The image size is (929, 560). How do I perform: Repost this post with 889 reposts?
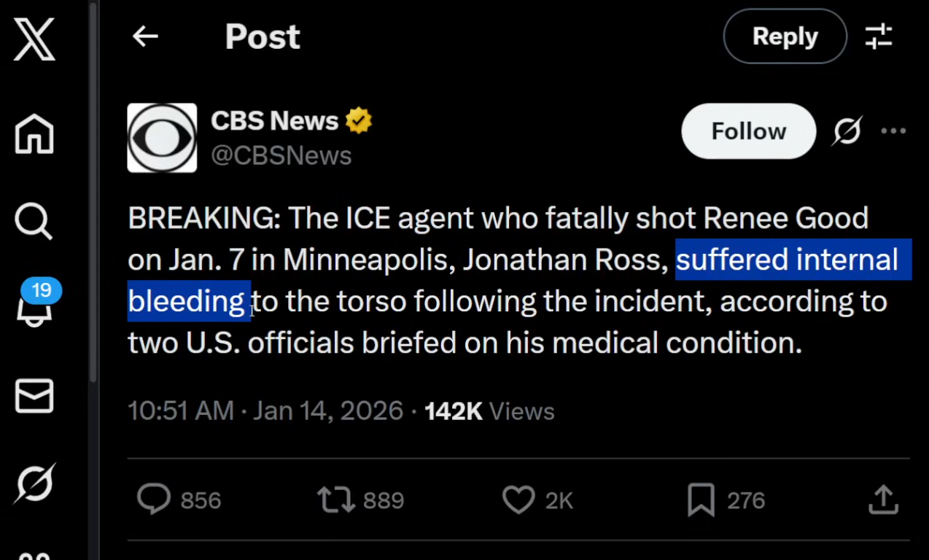click(x=336, y=500)
